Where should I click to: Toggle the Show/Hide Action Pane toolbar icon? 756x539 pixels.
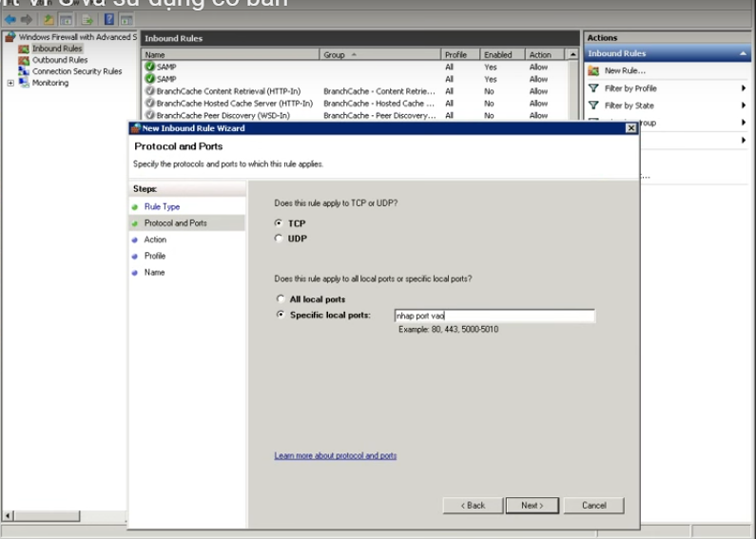tap(126, 20)
